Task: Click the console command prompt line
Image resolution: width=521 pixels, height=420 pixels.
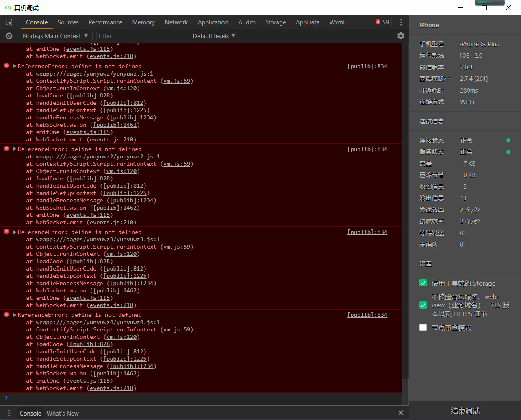Action: pos(201,398)
